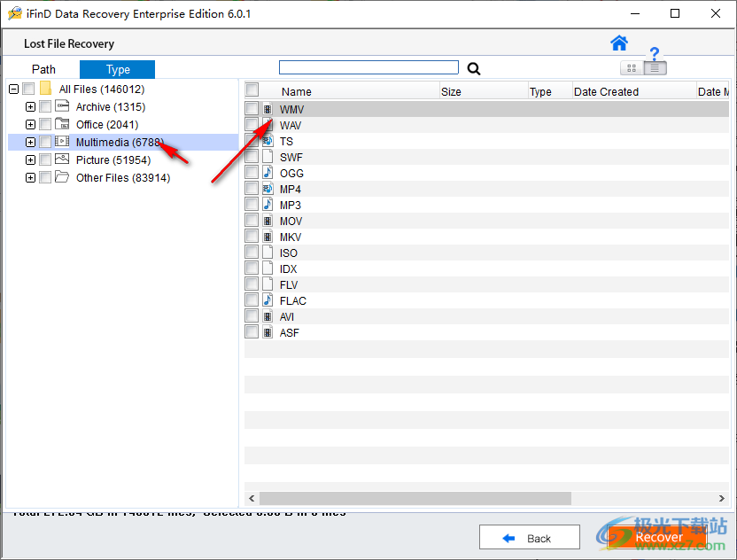
Task: Switch to thumbnail grid view icon
Action: (631, 67)
